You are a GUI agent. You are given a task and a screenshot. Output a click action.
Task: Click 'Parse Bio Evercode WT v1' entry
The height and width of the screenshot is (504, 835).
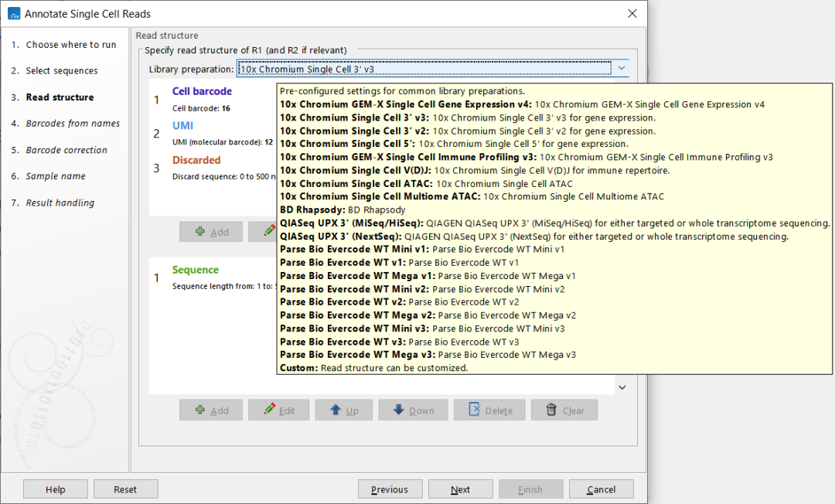400,262
